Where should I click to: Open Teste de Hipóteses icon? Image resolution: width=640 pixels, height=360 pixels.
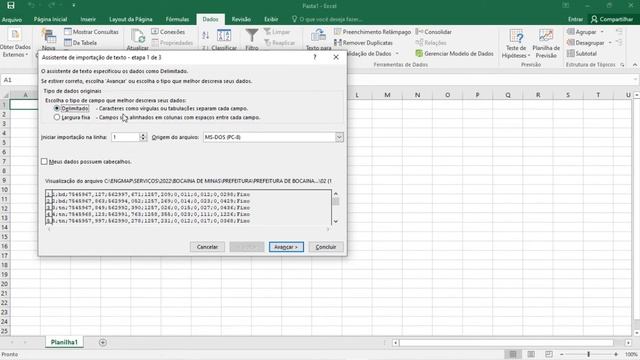pos(516,36)
